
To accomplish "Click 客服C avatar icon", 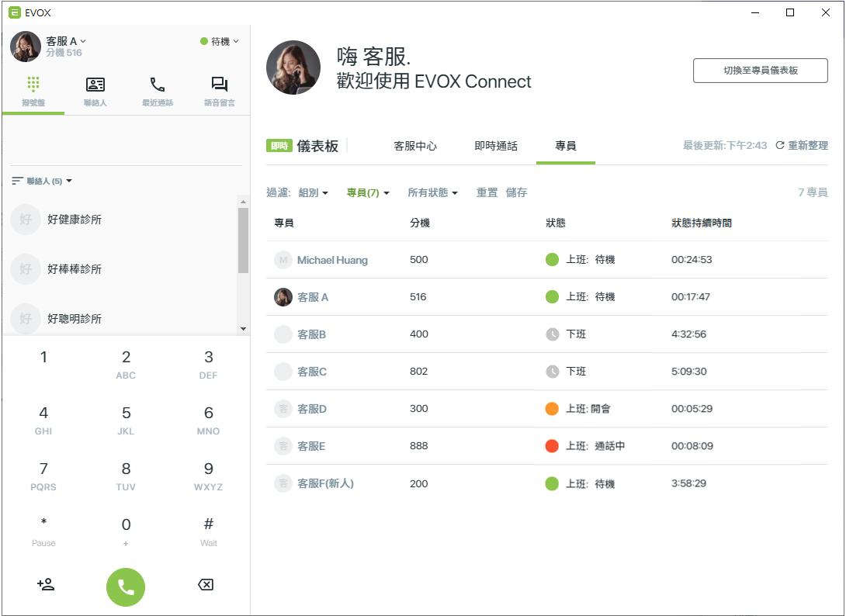I will click(283, 372).
